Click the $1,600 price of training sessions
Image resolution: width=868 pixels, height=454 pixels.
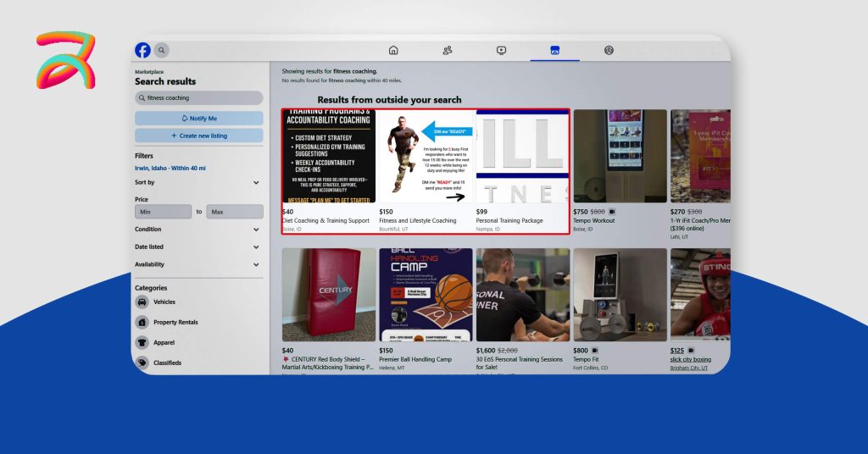(x=486, y=351)
